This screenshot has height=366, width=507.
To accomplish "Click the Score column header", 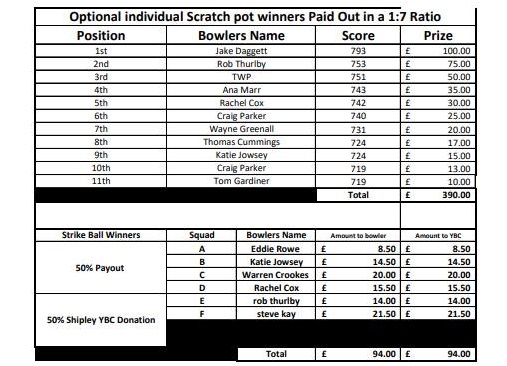I will coord(358,35).
